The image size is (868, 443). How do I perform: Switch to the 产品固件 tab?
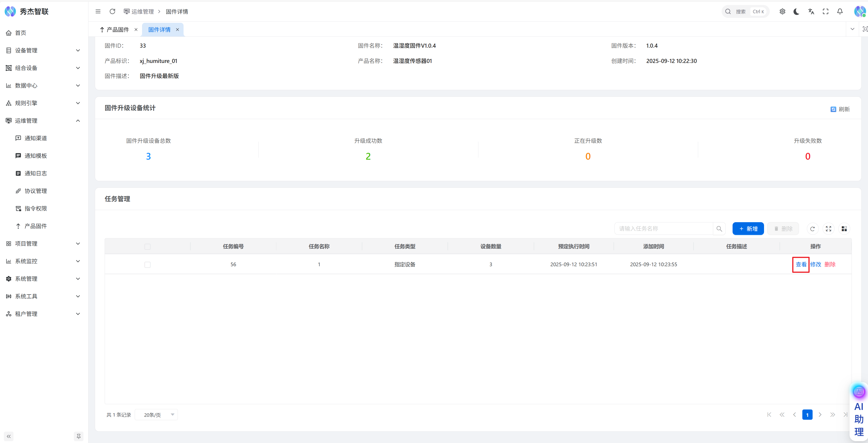(118, 30)
